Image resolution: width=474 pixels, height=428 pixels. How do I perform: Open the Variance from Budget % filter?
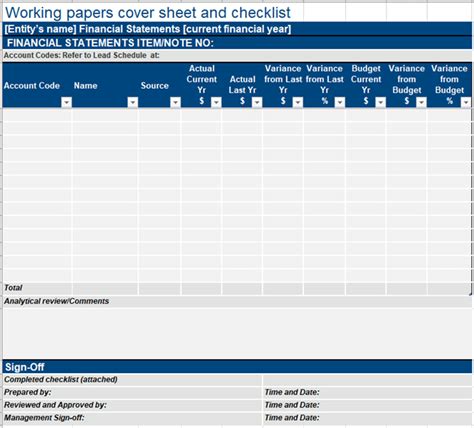point(466,102)
